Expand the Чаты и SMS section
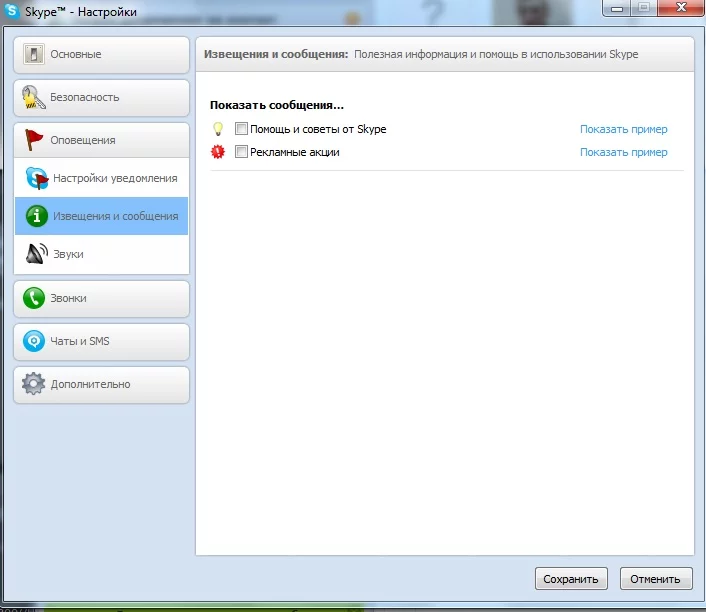The width and height of the screenshot is (706, 612). pyautogui.click(x=101, y=342)
